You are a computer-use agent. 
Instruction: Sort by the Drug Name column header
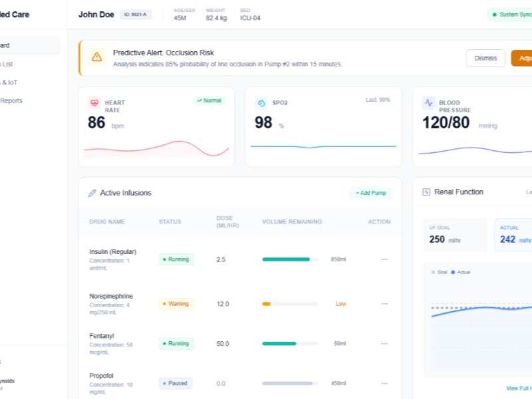point(107,222)
